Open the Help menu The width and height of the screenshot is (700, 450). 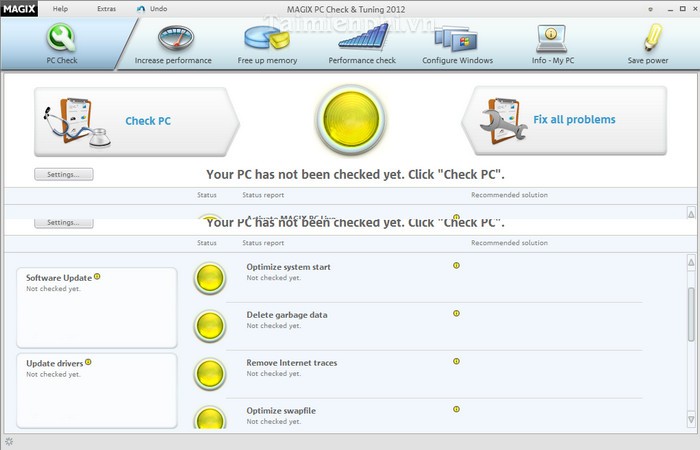60,8
